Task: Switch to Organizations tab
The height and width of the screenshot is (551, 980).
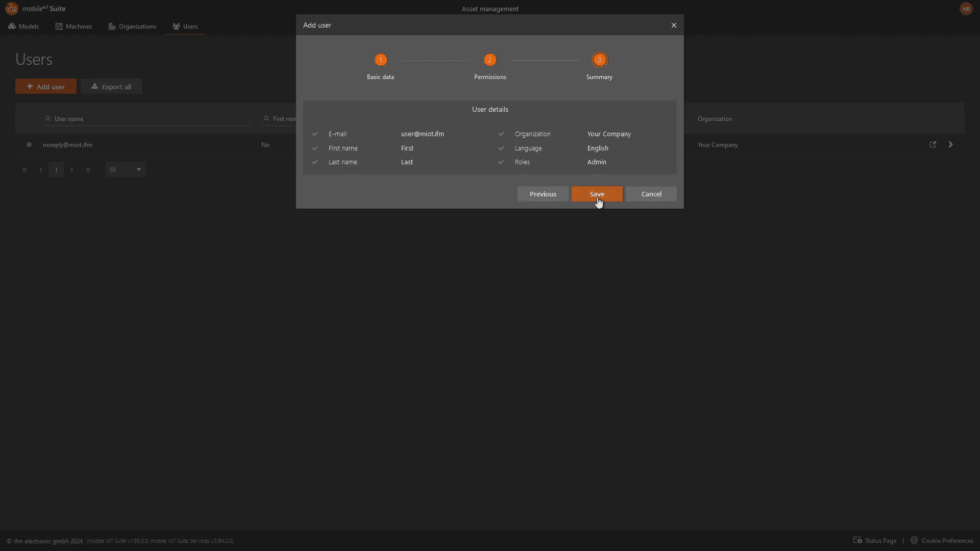Action: 132,26
